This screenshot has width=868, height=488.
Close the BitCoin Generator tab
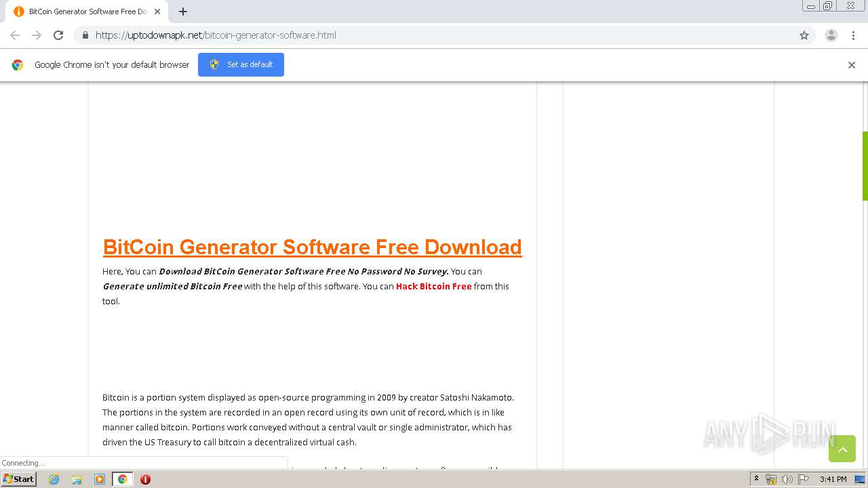[157, 12]
